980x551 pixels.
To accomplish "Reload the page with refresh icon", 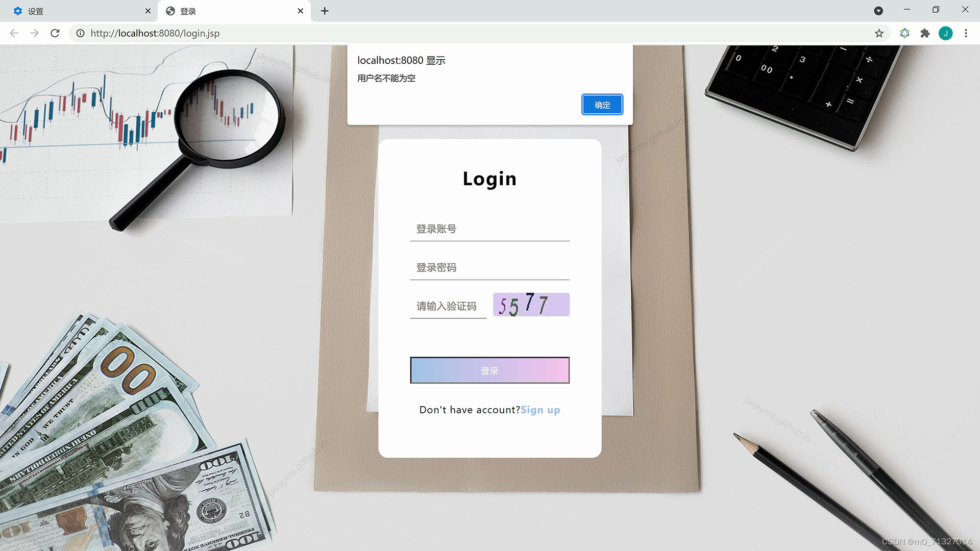I will 55,33.
